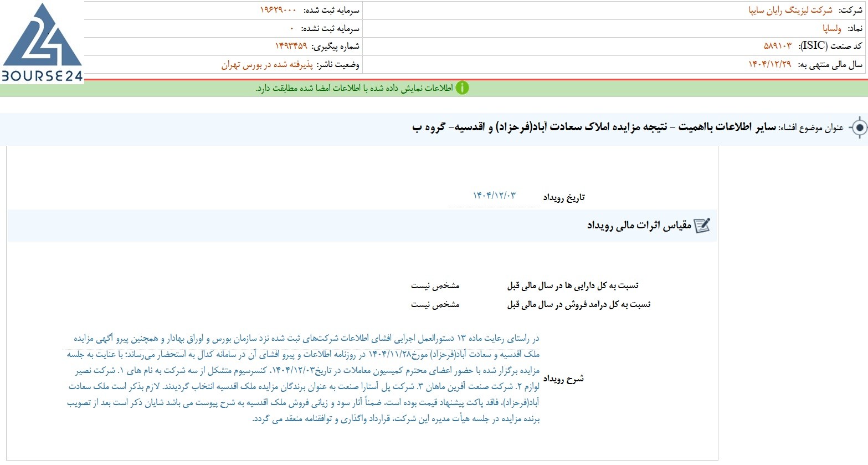
Task: Click the notepad icon next to مقیاس اثرات مالی رویداد
Action: (x=702, y=226)
